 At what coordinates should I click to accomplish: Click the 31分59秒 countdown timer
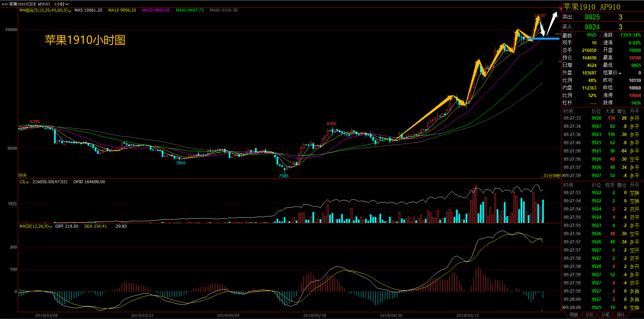pyautogui.click(x=552, y=176)
